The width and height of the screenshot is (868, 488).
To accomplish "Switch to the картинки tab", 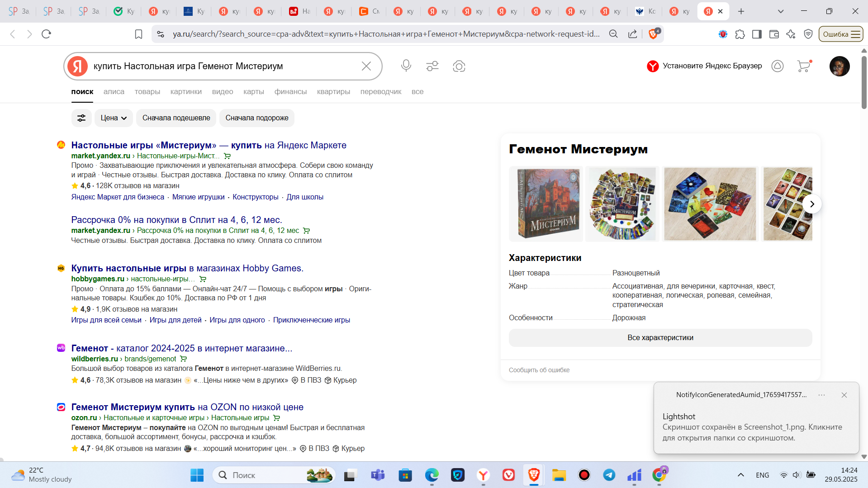I will point(186,92).
